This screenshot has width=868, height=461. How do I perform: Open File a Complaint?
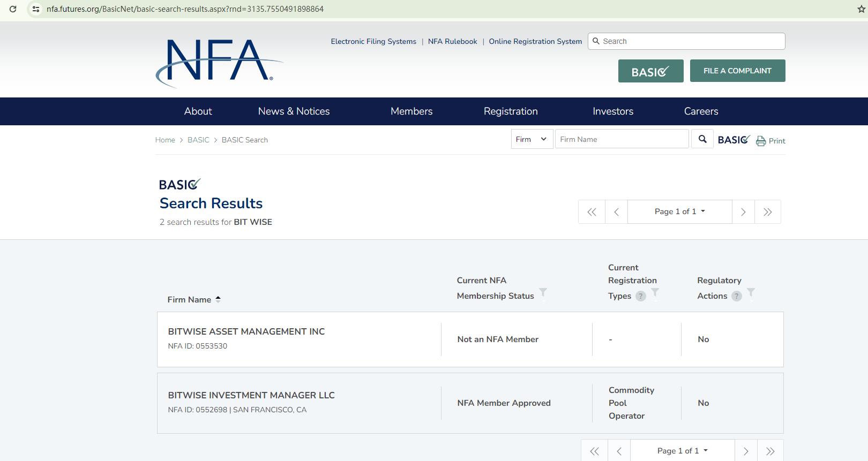click(738, 71)
